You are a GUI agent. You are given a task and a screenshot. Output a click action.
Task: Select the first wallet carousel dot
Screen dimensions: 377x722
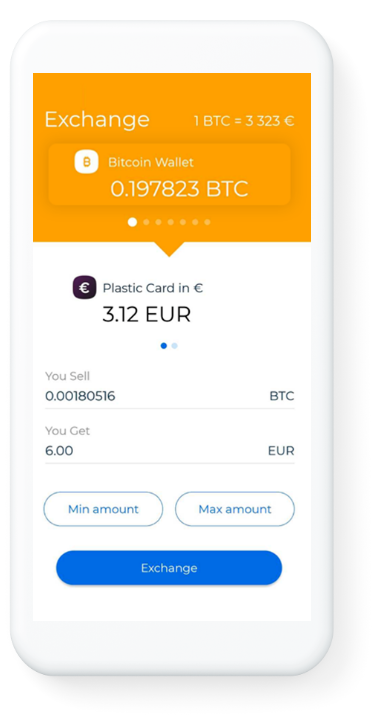point(132,222)
